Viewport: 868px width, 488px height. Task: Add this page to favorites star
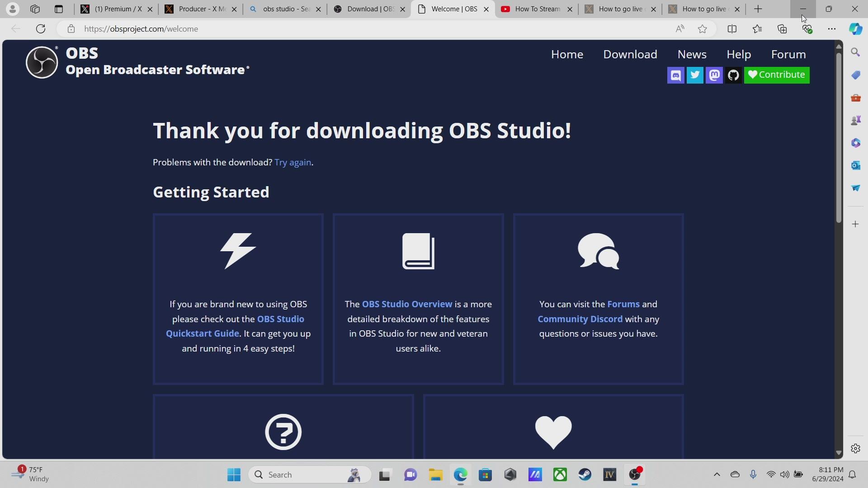pyautogui.click(x=702, y=29)
